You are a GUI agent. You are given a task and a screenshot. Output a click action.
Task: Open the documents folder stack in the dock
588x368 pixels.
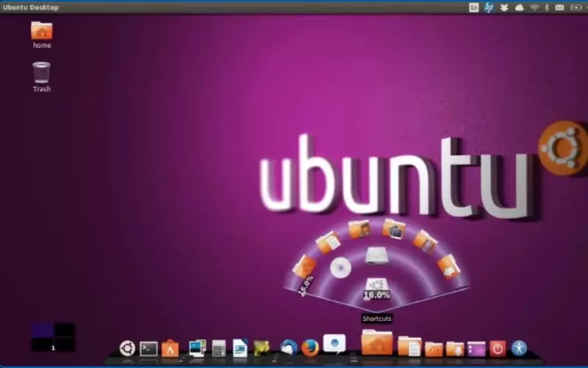[409, 346]
